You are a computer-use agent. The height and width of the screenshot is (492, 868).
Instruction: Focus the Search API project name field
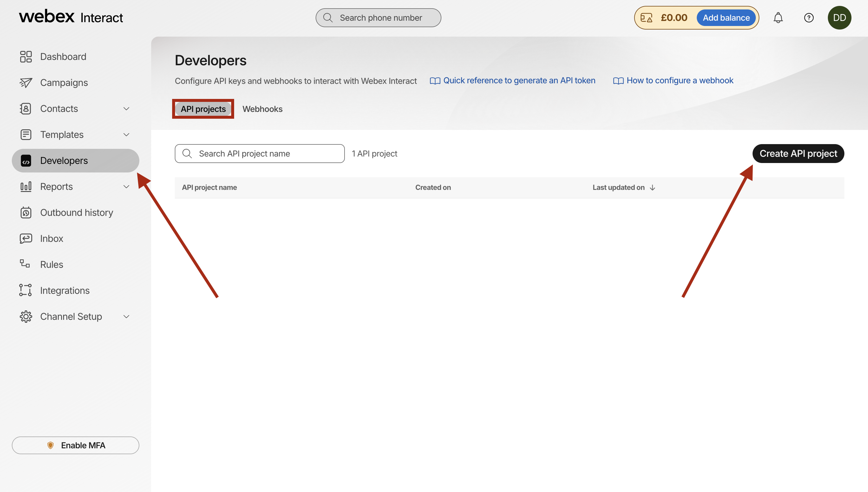[260, 153]
